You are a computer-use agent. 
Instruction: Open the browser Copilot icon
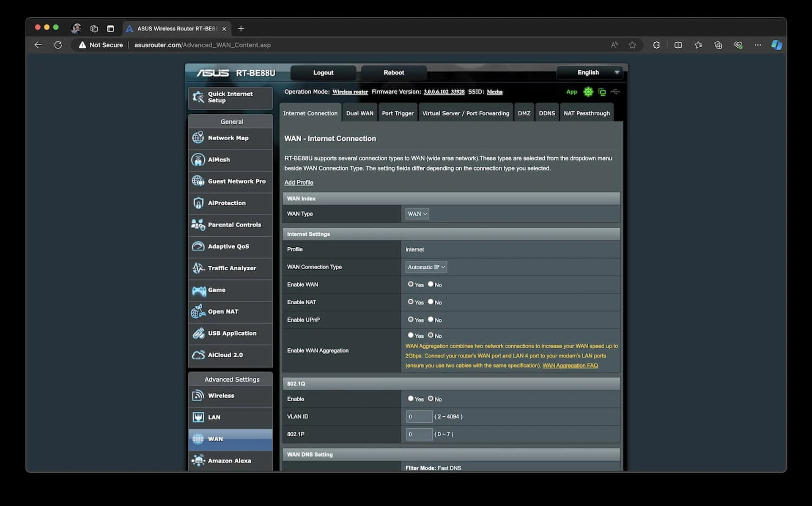(776, 45)
